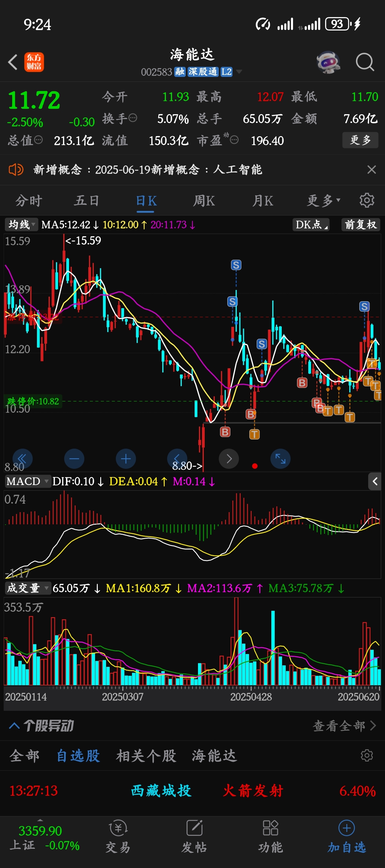The width and height of the screenshot is (385, 868).
Task: Tap 更多 quote details button
Action: point(360,140)
